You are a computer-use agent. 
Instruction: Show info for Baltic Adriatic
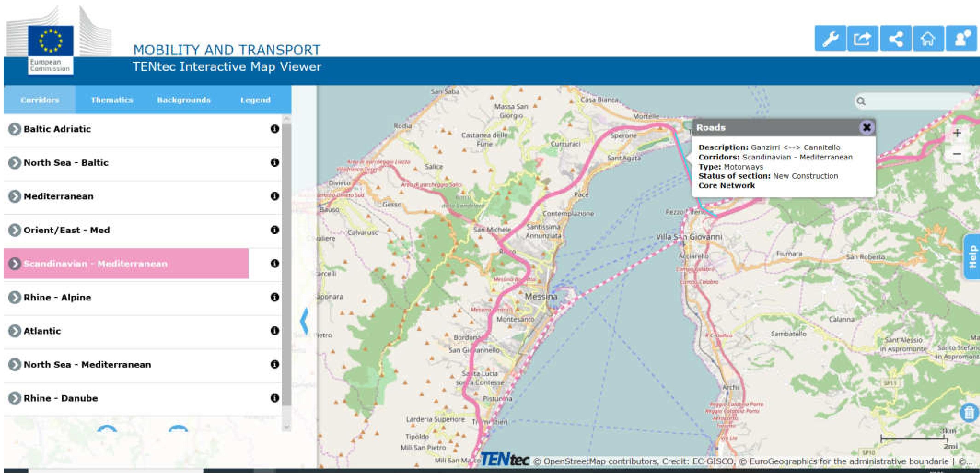point(275,129)
